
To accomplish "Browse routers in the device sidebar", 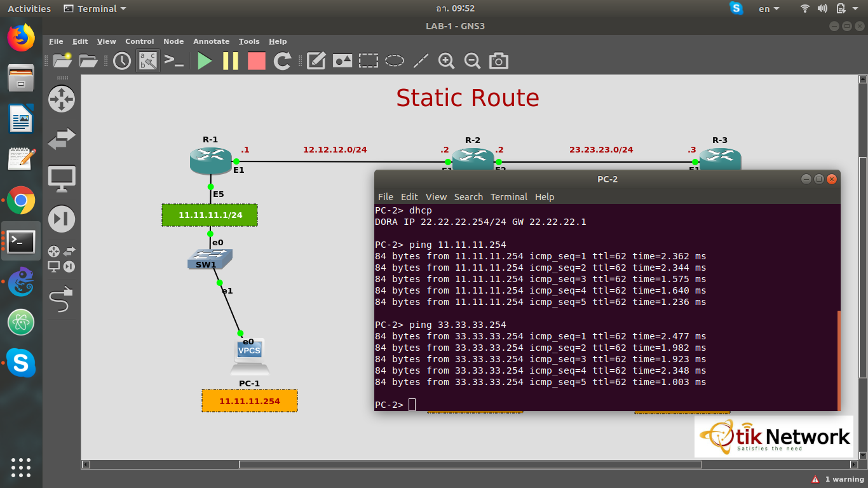I will pos(62,100).
